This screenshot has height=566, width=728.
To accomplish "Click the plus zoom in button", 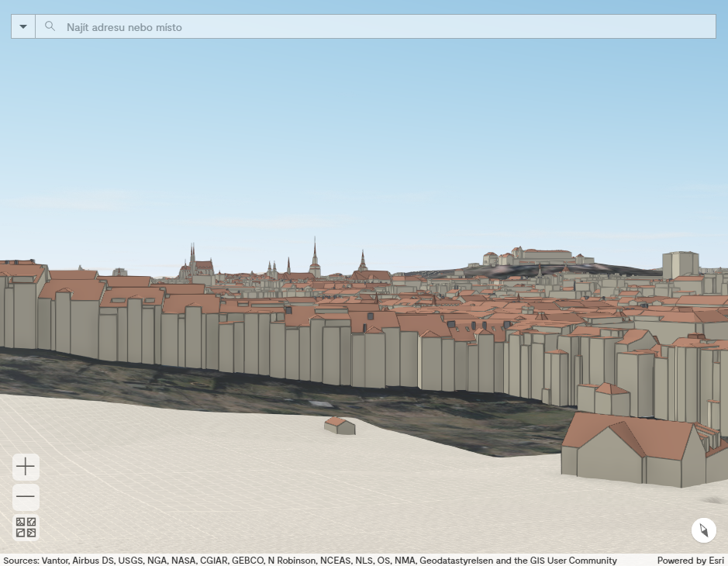I will (x=26, y=467).
